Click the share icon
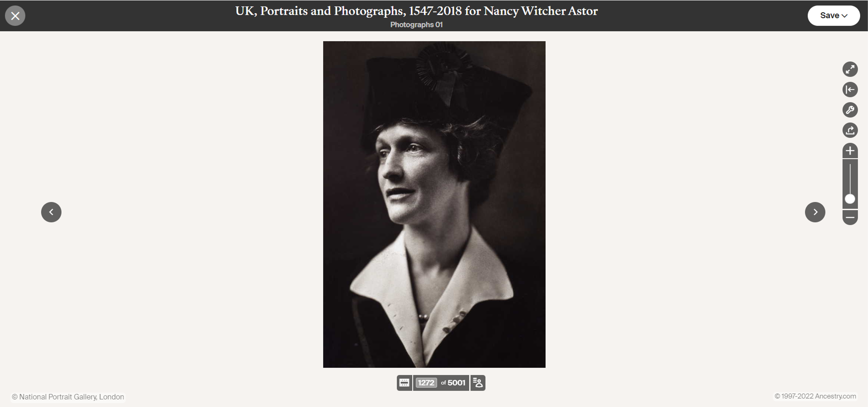The image size is (868, 407). tap(850, 130)
